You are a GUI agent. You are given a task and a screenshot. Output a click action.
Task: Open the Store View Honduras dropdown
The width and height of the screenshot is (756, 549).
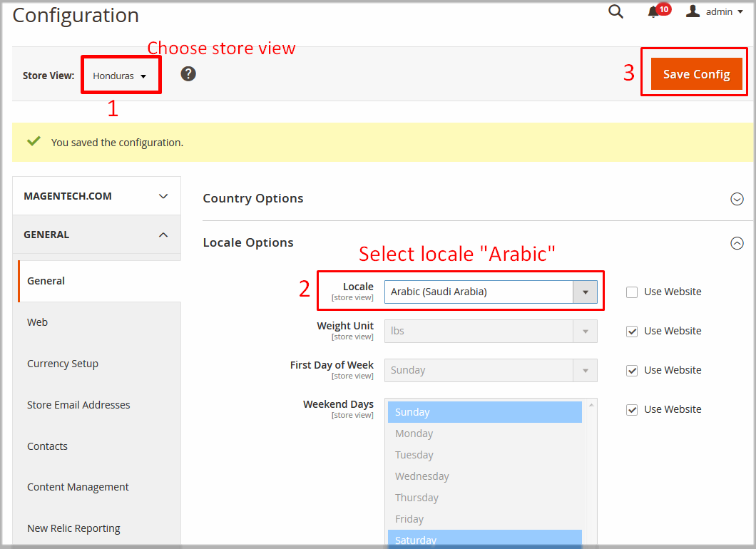(120, 76)
